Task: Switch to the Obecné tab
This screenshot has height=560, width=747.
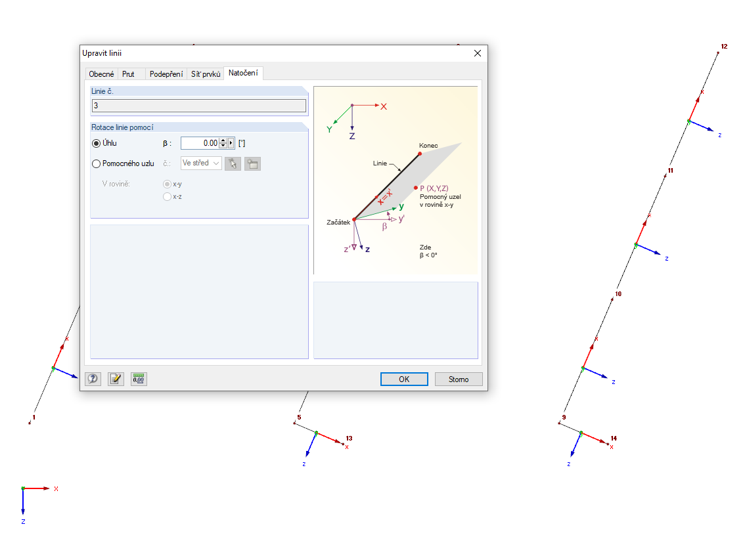Action: [101, 74]
